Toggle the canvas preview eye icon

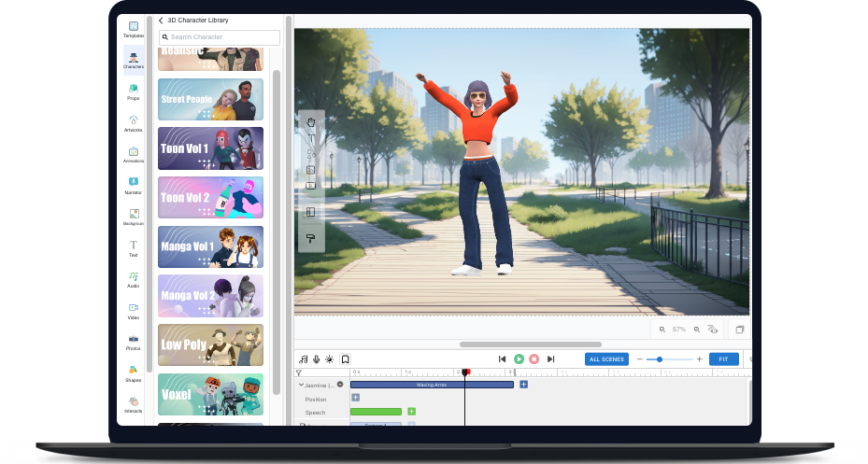(713, 330)
